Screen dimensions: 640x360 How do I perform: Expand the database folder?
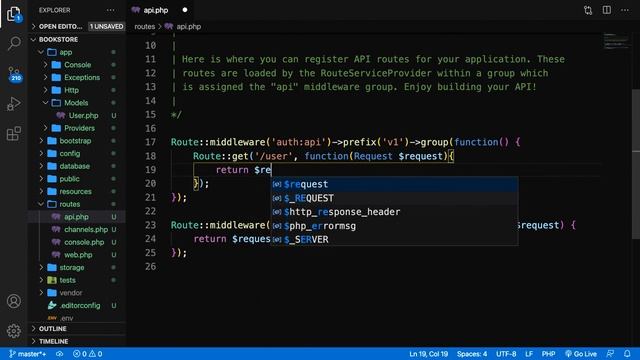[77, 166]
